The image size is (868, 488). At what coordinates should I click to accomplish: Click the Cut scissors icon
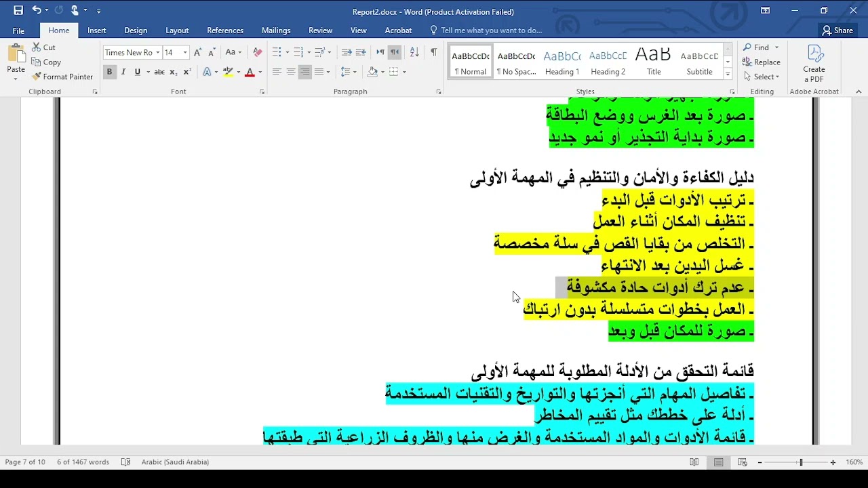pos(36,47)
